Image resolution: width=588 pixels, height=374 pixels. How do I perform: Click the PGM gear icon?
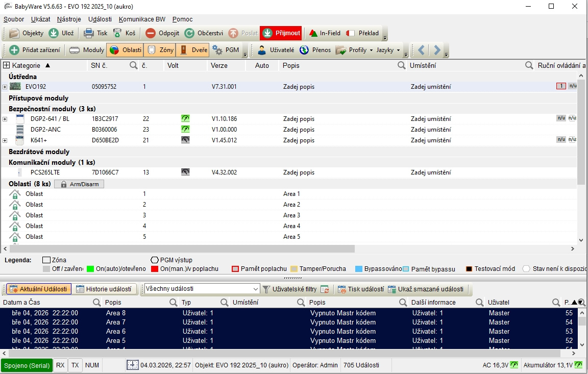pos(217,50)
